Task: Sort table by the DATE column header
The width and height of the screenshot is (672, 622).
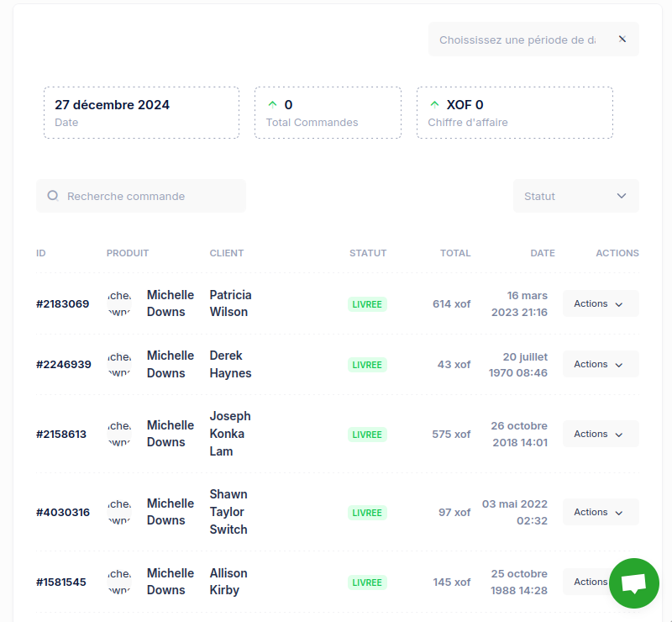Action: (542, 253)
